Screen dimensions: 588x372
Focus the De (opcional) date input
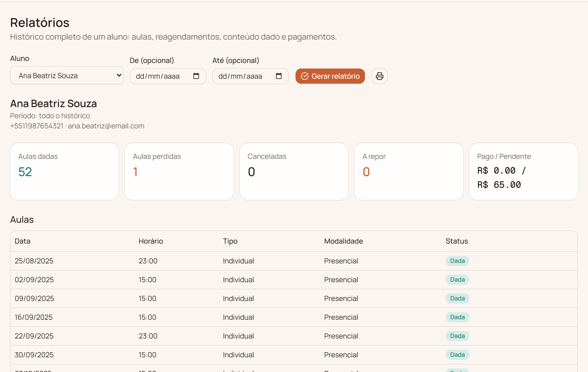click(168, 76)
